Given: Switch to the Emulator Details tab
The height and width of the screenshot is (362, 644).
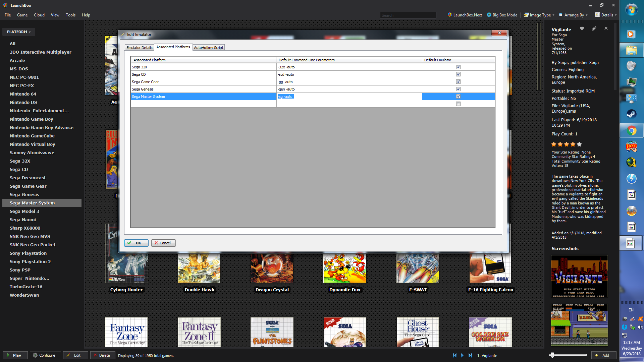Looking at the screenshot, I should click(x=139, y=48).
